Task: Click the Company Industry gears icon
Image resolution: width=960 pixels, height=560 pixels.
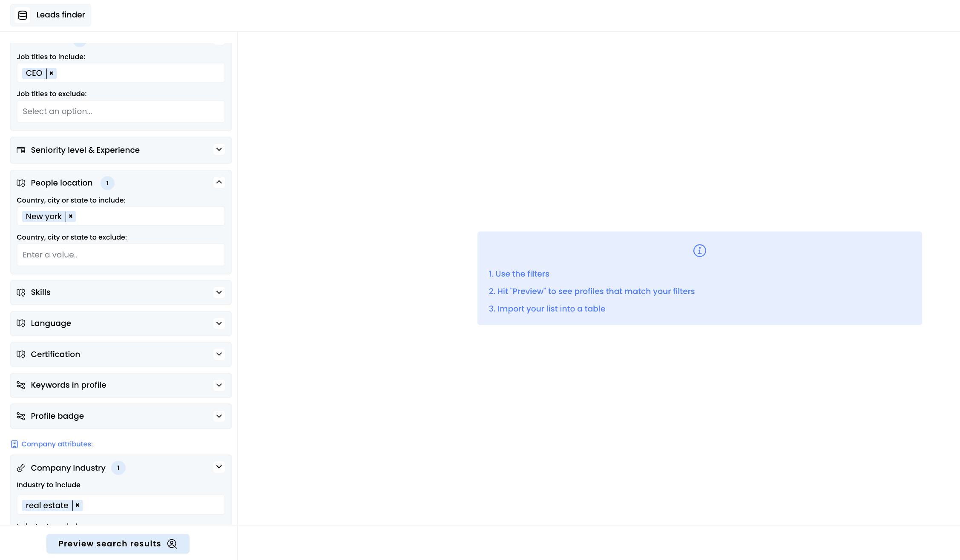Action: coord(21,468)
